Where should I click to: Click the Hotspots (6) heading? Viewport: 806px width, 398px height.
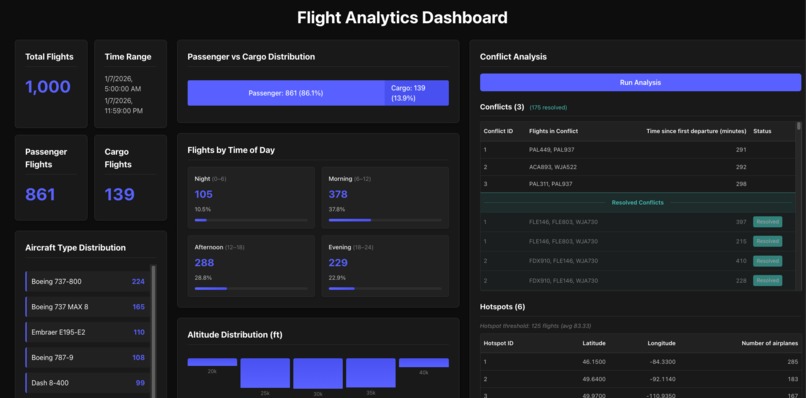tap(502, 306)
